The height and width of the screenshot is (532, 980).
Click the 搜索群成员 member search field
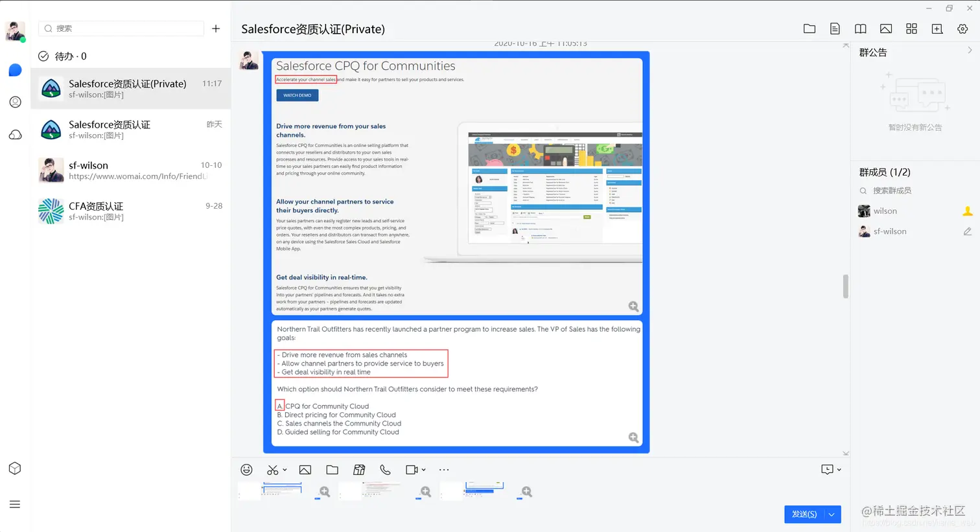915,191
